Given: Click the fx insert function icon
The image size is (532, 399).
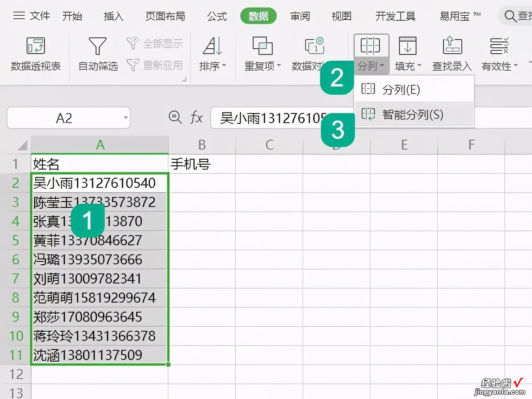Looking at the screenshot, I should 197,118.
